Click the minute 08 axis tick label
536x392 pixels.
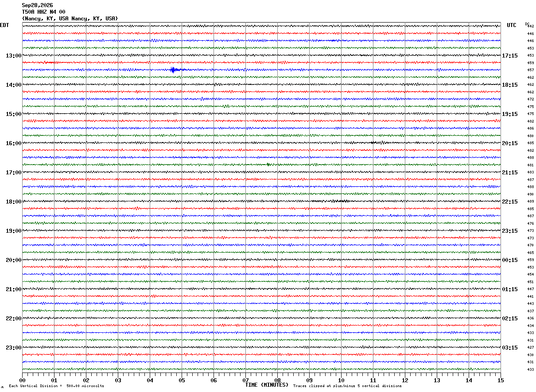click(278, 380)
